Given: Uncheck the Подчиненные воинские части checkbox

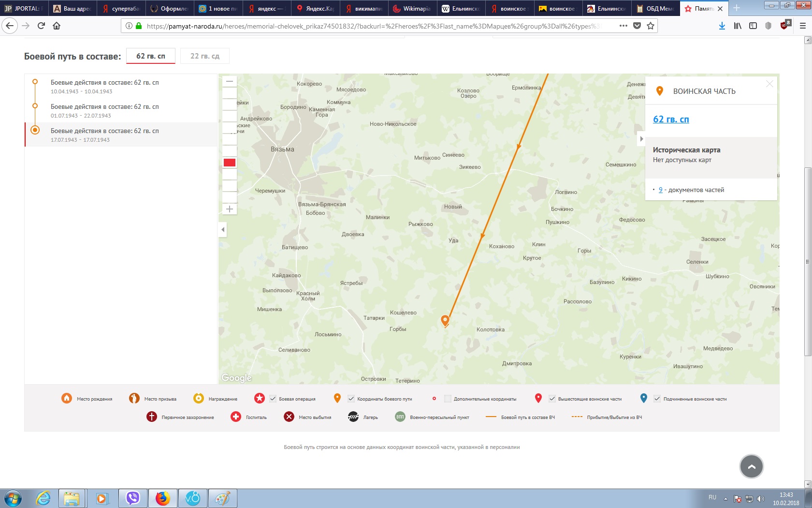Looking at the screenshot, I should pos(657,399).
